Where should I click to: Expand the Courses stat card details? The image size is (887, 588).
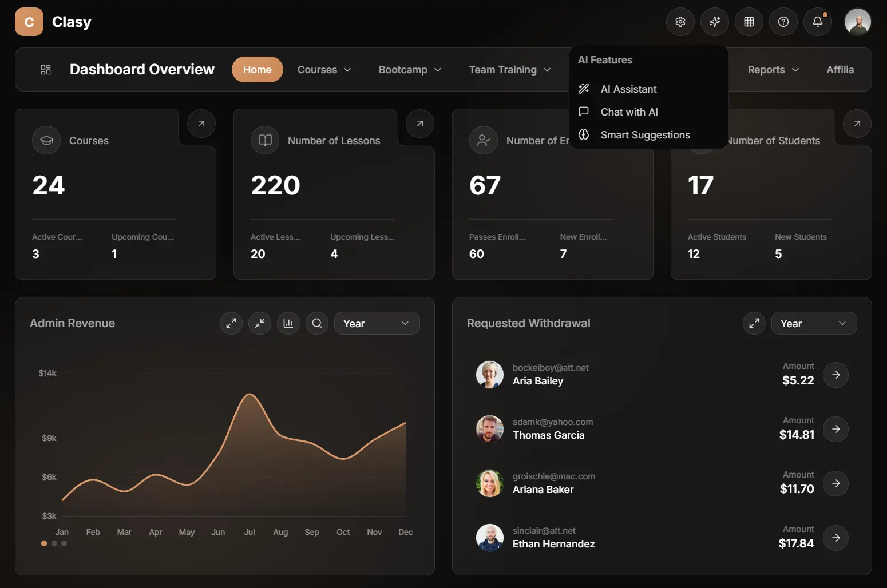point(201,124)
